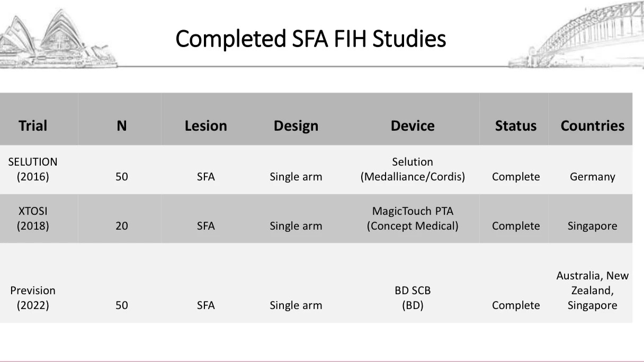Select the Prevision (2022) trial cell
This screenshot has height=362, width=644.
[33, 298]
